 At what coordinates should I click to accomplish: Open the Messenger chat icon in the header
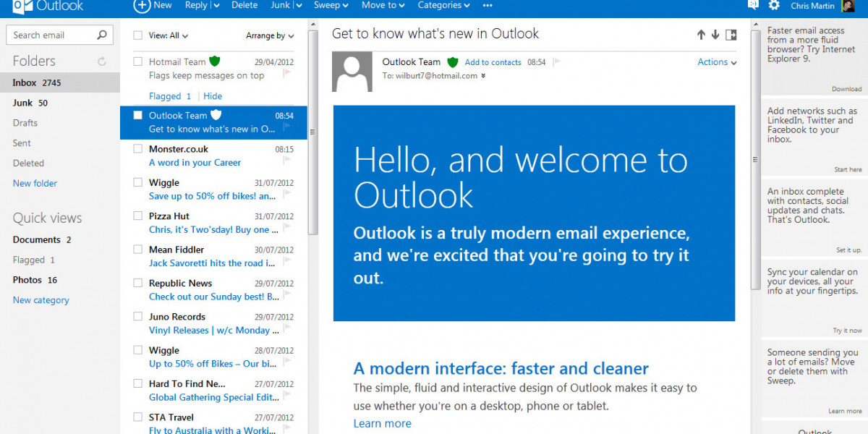click(x=753, y=5)
